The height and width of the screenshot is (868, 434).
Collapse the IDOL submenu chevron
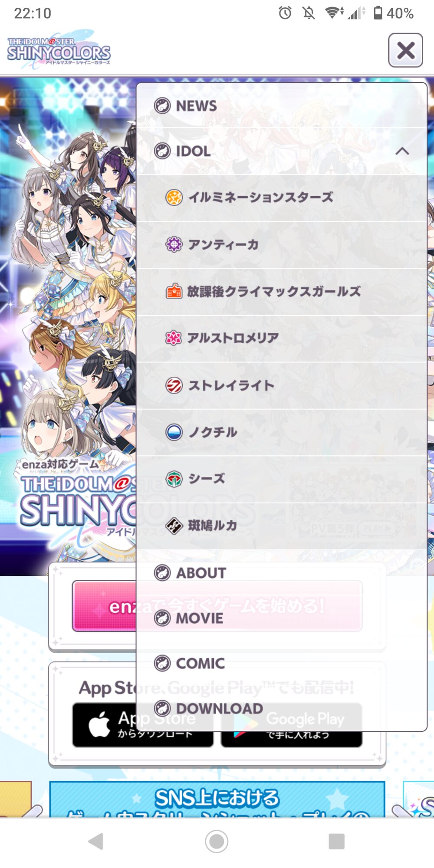coord(402,151)
